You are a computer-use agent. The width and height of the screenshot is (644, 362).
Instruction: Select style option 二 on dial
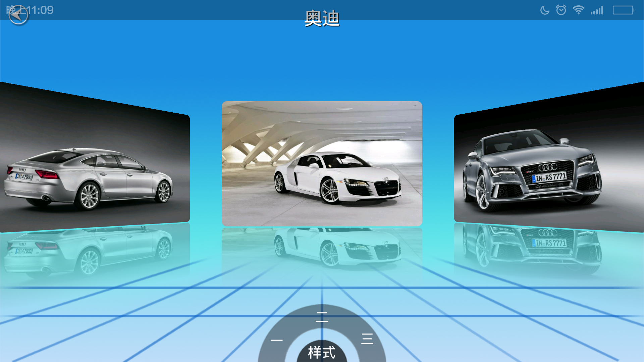coord(322,317)
